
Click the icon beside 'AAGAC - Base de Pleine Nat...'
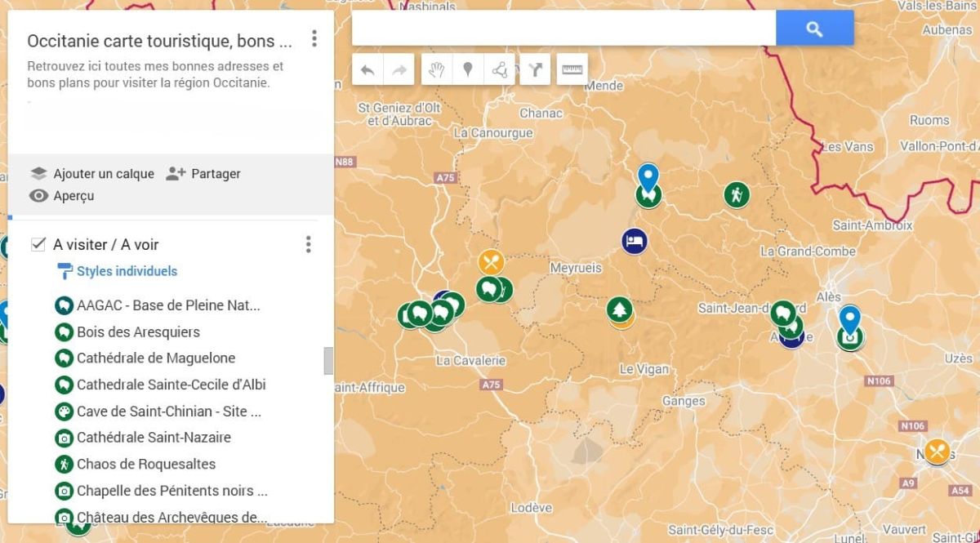[64, 306]
